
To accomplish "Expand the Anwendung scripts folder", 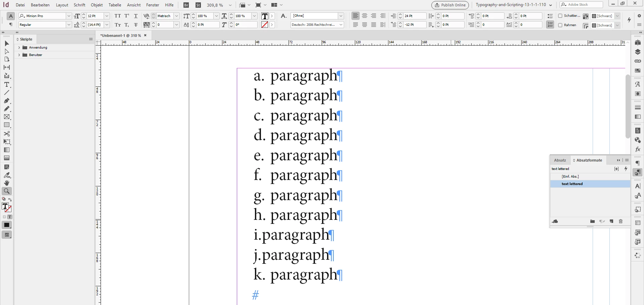I will click(x=19, y=48).
